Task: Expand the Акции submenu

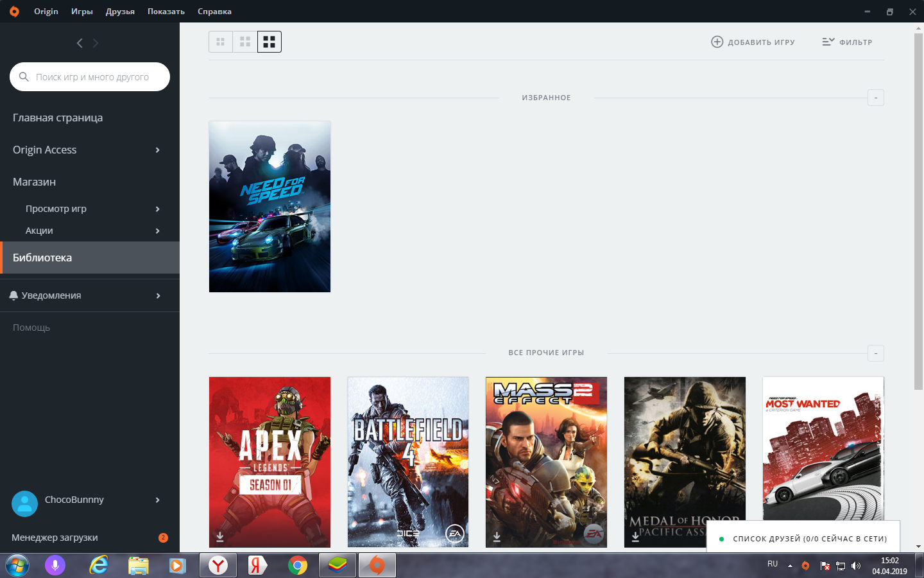Action: [x=158, y=231]
